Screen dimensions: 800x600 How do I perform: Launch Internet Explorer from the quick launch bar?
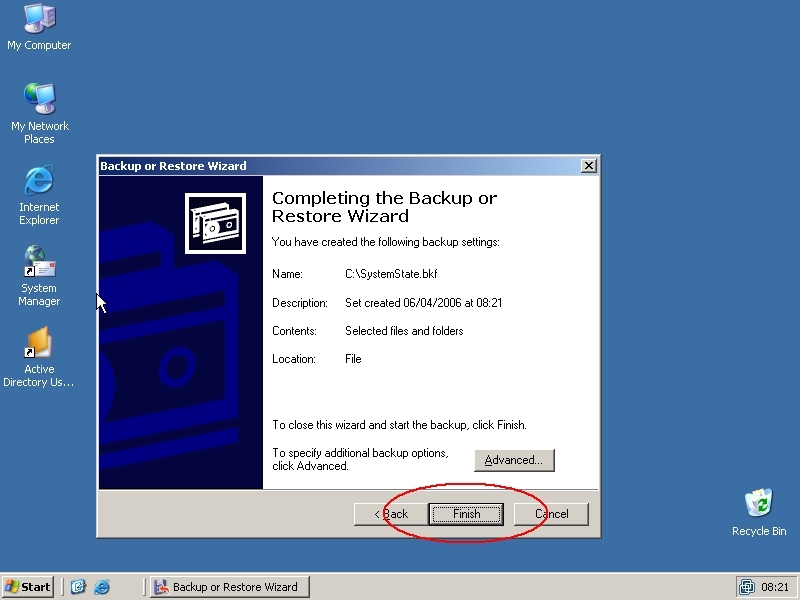[x=102, y=587]
